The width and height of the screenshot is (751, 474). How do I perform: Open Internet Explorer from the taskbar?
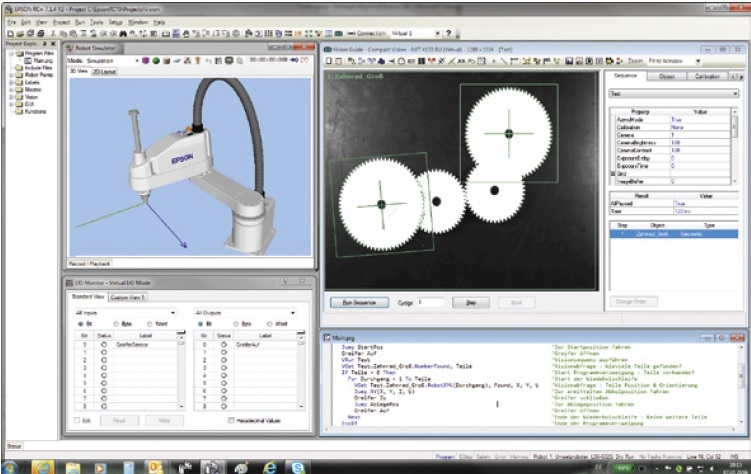271,467
